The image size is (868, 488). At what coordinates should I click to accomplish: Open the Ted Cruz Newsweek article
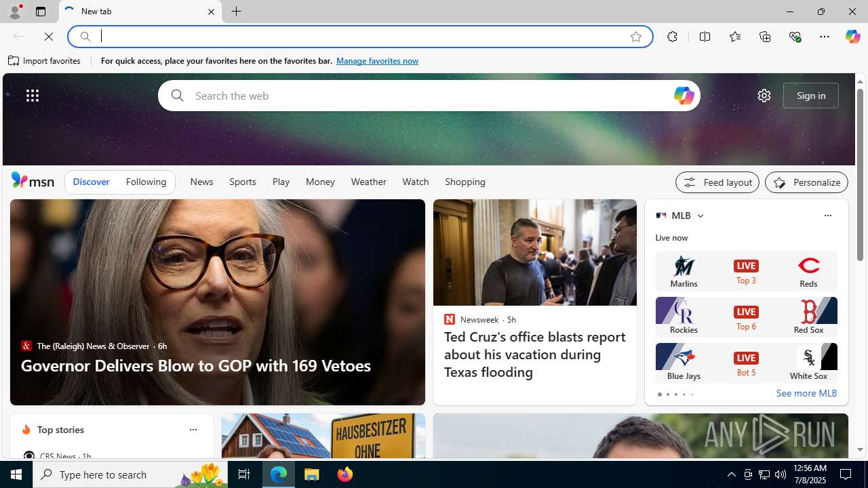534,354
